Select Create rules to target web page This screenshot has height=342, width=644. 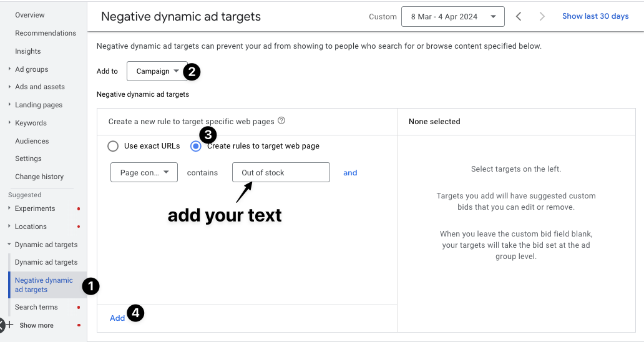point(197,146)
